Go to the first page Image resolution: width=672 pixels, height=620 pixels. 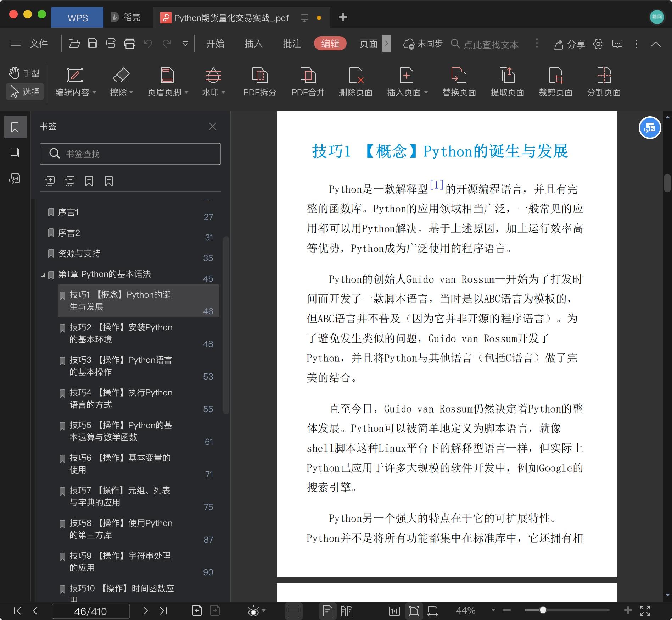(x=17, y=611)
